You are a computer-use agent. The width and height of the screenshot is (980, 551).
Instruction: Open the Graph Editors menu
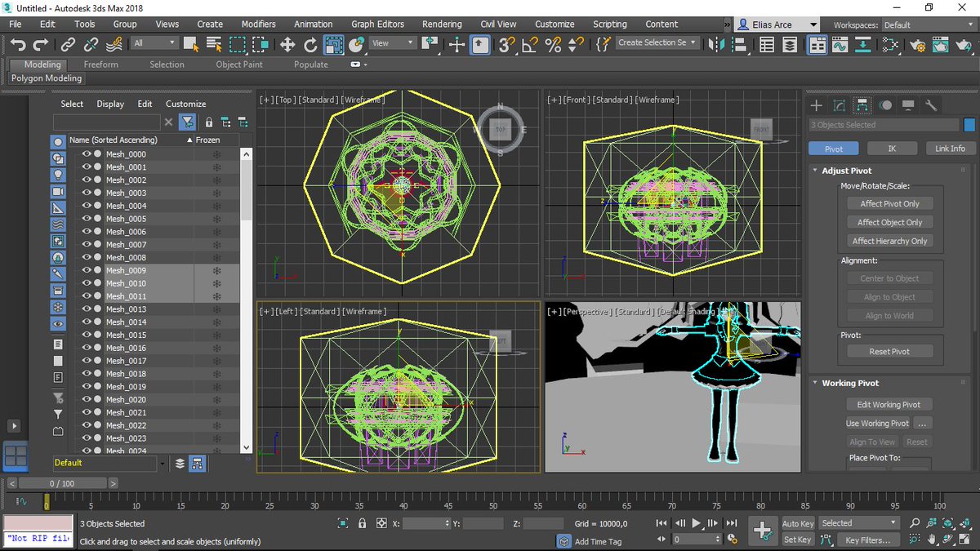[377, 24]
